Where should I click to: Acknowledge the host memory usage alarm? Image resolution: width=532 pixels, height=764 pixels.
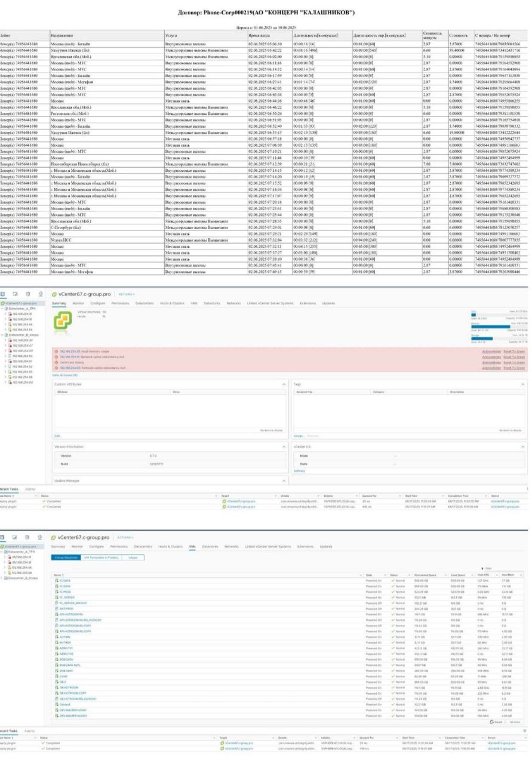tap(491, 352)
